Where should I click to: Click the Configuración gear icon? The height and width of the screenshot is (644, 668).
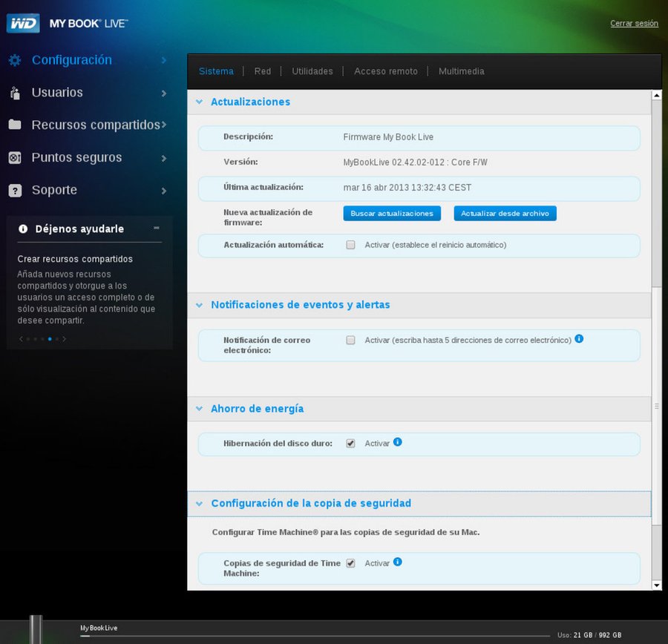pyautogui.click(x=15, y=60)
